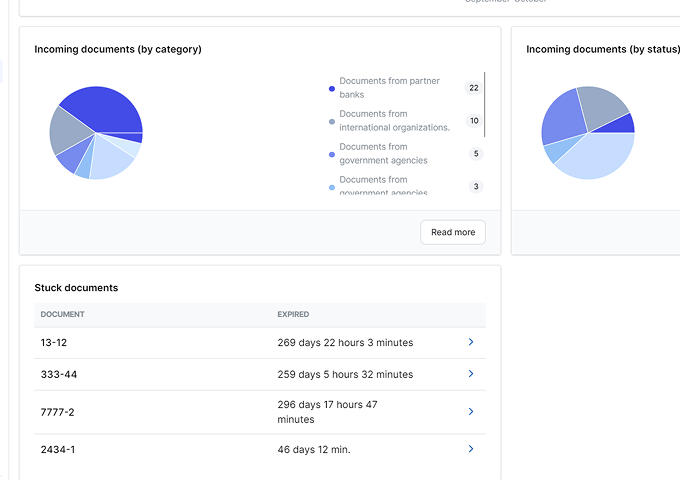Click the Read more button

click(453, 232)
